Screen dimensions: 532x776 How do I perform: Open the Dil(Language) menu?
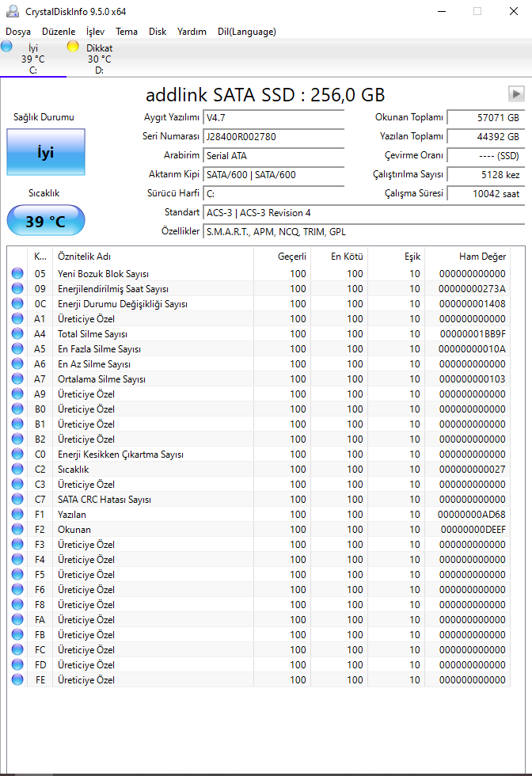247,32
